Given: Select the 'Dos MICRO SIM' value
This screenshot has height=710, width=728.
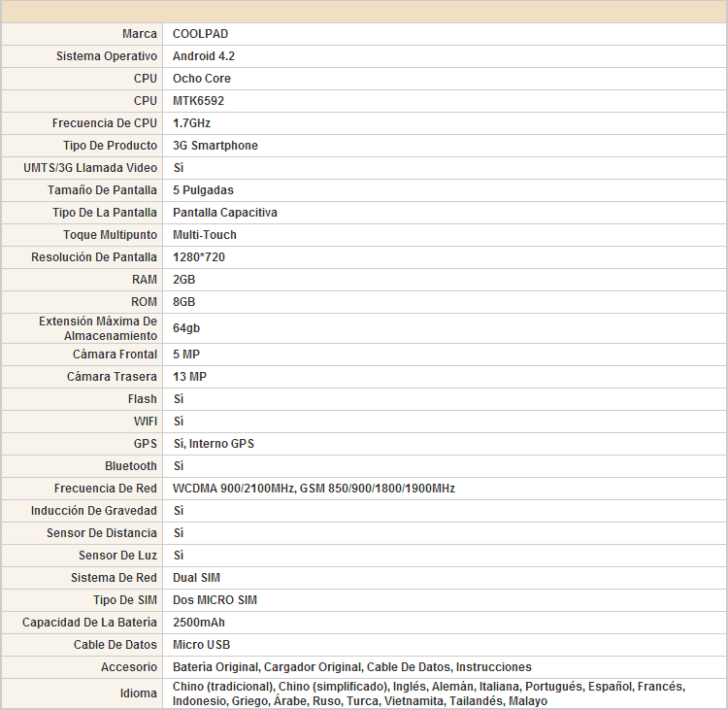Looking at the screenshot, I should [215, 599].
